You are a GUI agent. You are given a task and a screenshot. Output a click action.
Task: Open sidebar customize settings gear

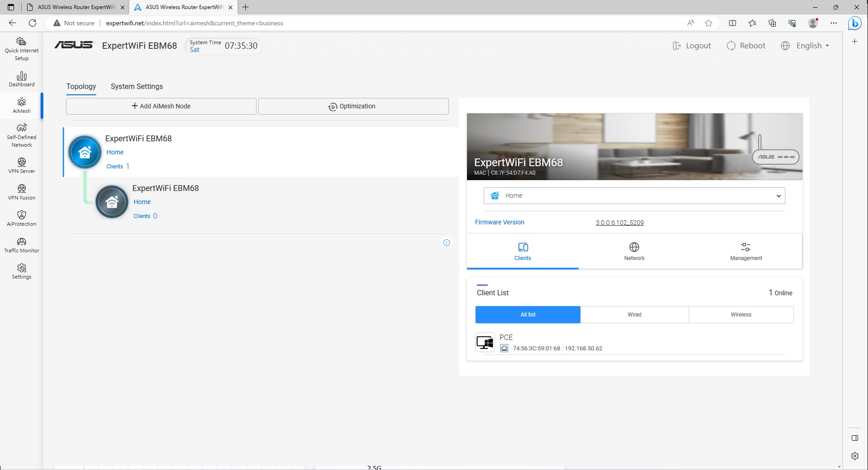click(x=854, y=456)
